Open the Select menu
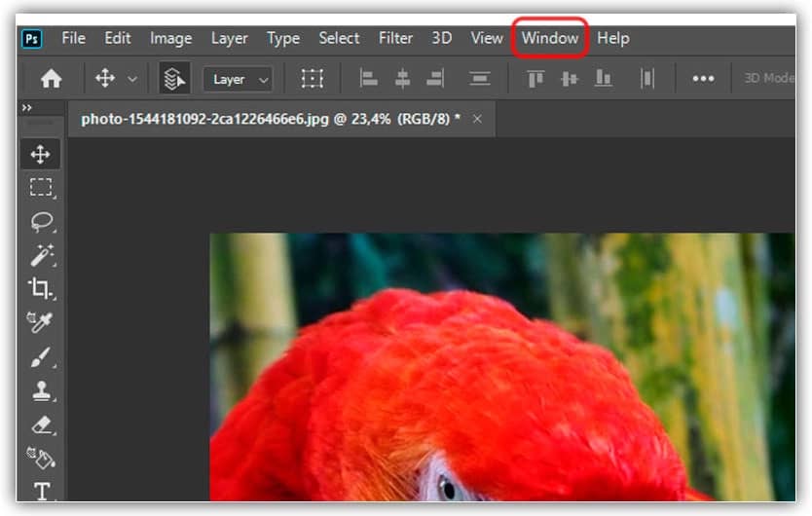 tap(339, 38)
